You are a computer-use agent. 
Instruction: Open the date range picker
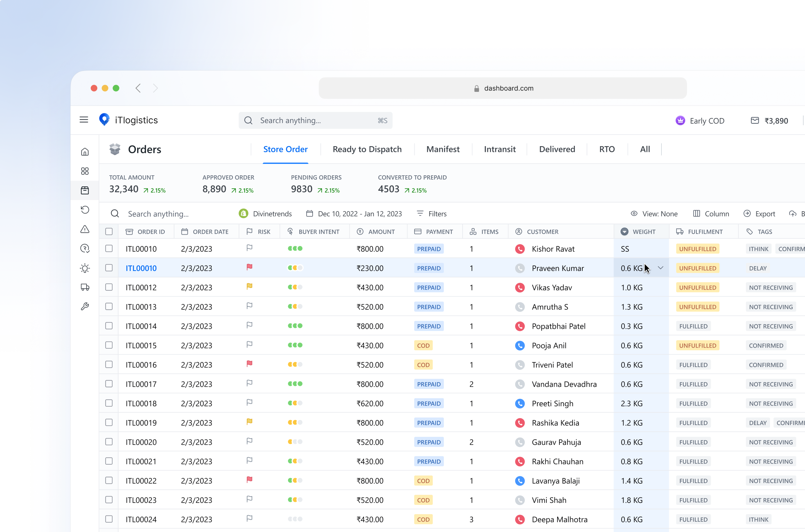[x=354, y=214]
